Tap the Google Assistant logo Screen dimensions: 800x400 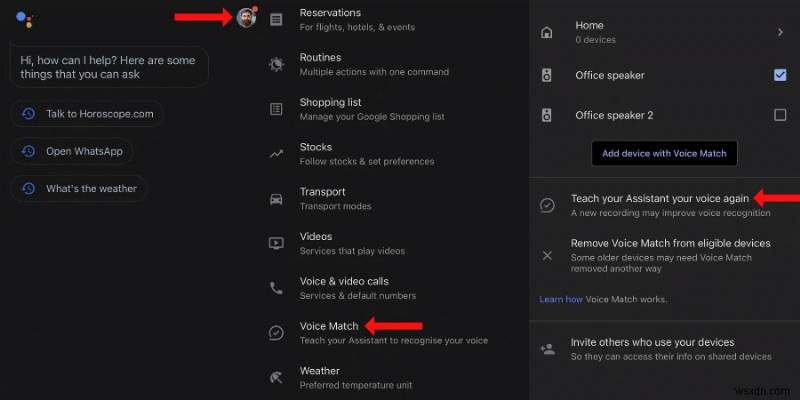25,18
